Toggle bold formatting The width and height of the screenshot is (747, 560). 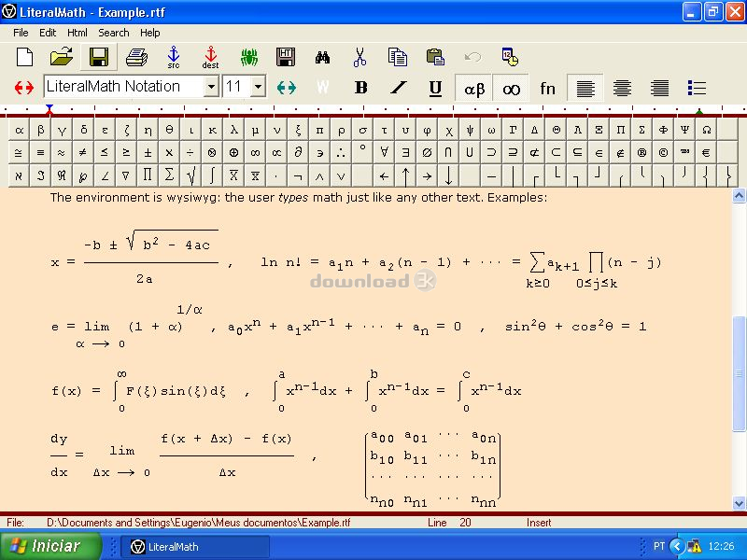pos(360,88)
